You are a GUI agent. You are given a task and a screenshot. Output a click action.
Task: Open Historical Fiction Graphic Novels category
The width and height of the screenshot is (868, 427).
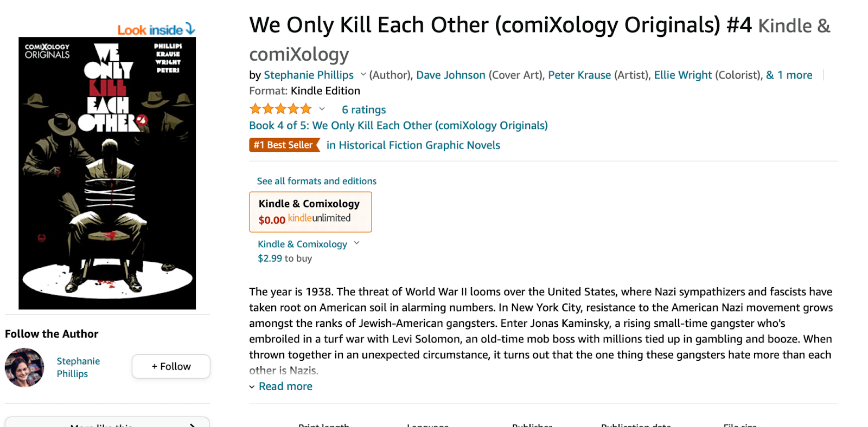tap(413, 145)
